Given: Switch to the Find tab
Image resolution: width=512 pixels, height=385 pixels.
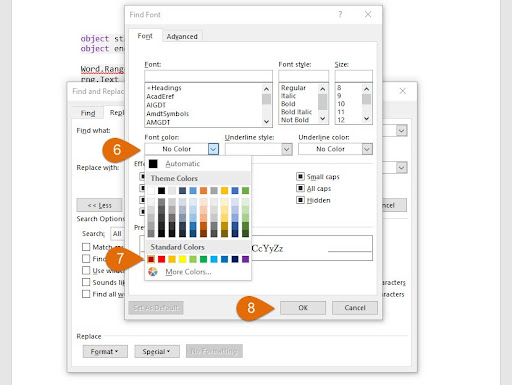Looking at the screenshot, I should click(x=88, y=113).
